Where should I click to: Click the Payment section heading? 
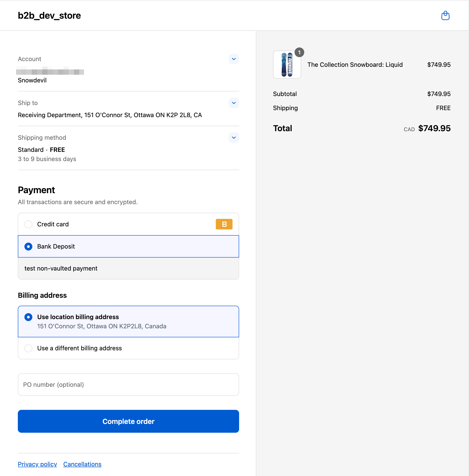click(37, 190)
